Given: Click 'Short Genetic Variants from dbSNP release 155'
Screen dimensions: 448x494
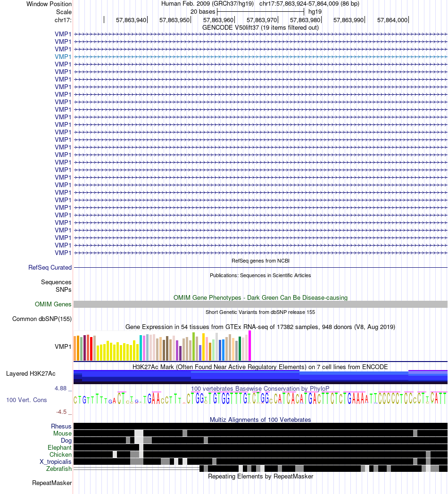Looking at the screenshot, I should tap(260, 312).
